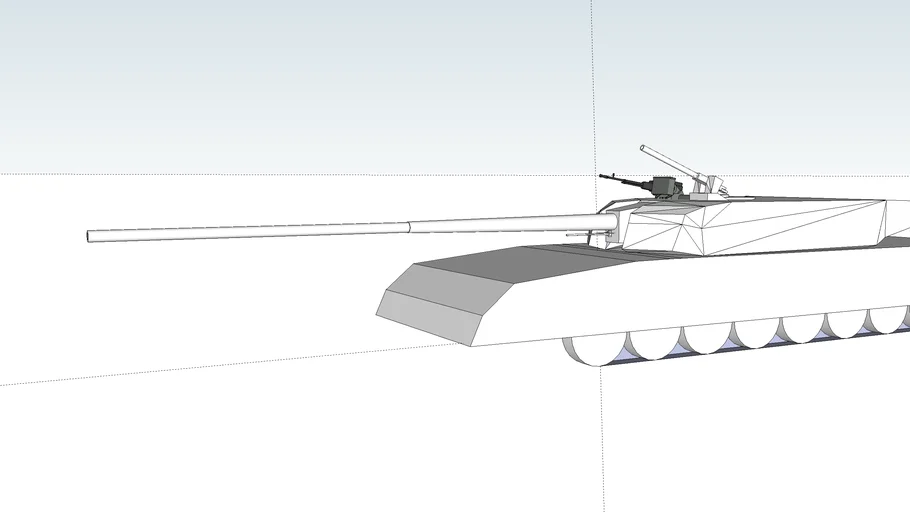910x512 pixels.
Task: Click the vertical dotted axis line above the turret
Action: click(x=593, y=80)
